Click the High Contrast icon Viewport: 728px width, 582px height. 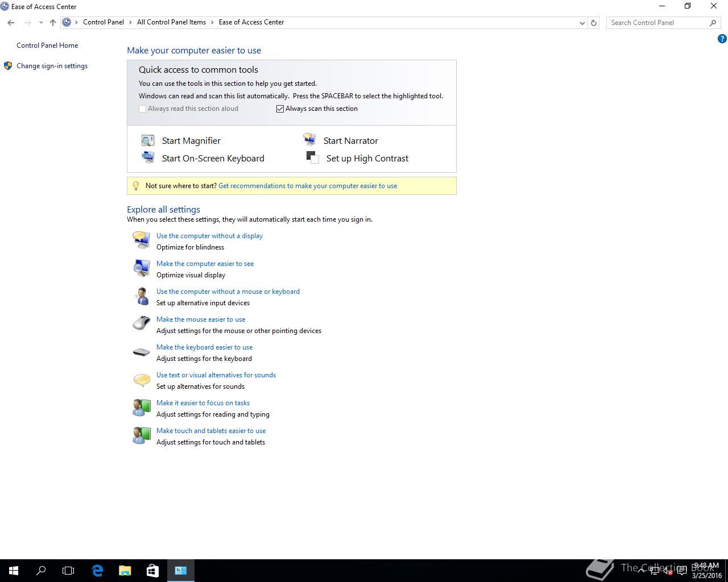(312, 157)
